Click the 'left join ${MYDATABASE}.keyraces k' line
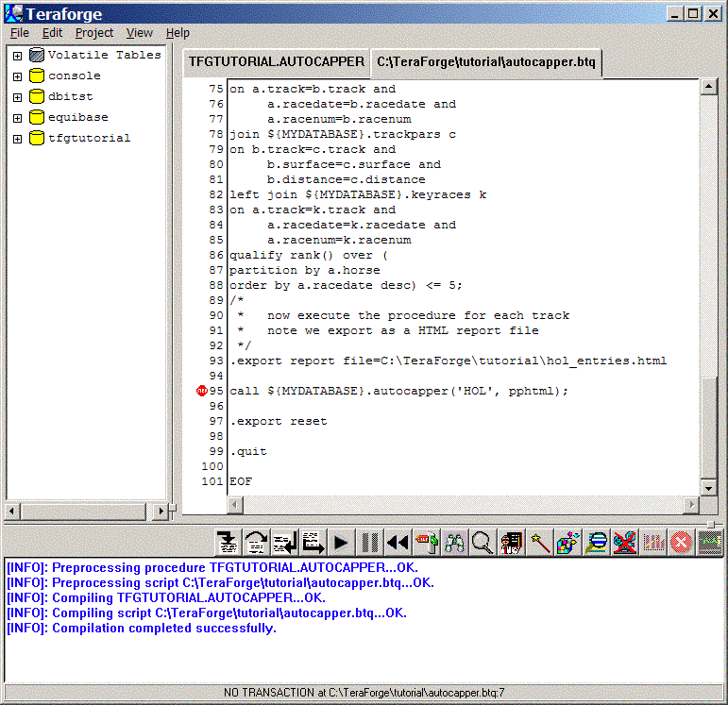Image resolution: width=728 pixels, height=705 pixels. (358, 194)
